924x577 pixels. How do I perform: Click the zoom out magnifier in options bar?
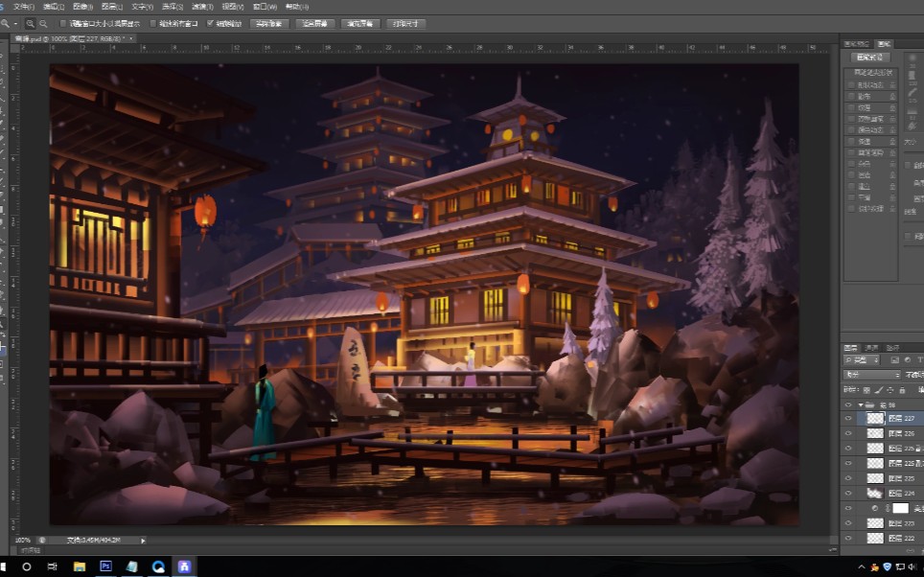click(43, 24)
